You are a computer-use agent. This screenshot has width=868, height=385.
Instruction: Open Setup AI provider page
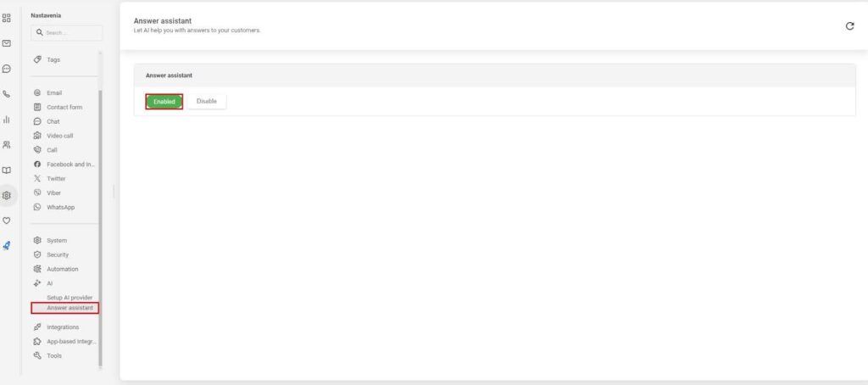(70, 298)
